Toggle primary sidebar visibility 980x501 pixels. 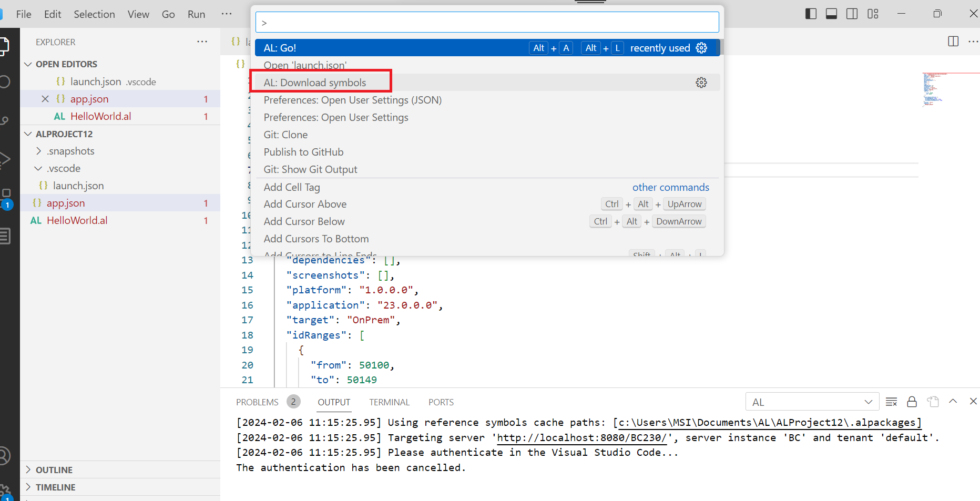click(811, 14)
